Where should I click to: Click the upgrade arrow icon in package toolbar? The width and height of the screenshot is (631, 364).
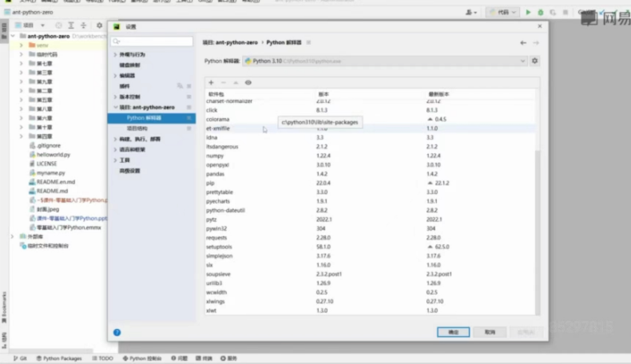pyautogui.click(x=236, y=82)
